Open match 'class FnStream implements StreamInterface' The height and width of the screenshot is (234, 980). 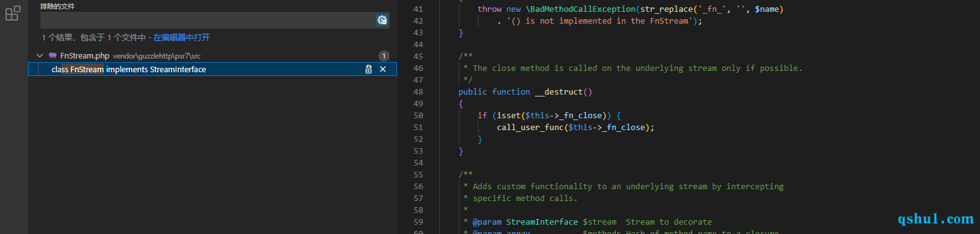[x=129, y=70]
